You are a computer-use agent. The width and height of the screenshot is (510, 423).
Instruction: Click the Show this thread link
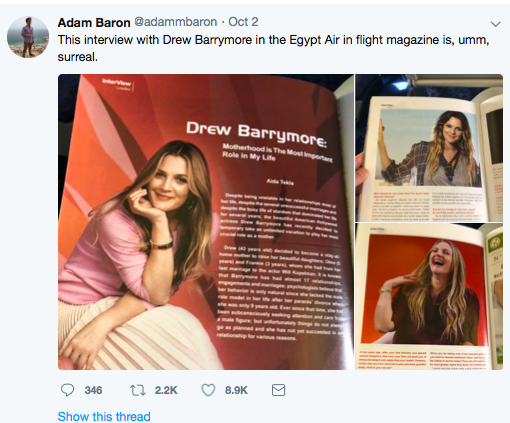tap(104, 417)
